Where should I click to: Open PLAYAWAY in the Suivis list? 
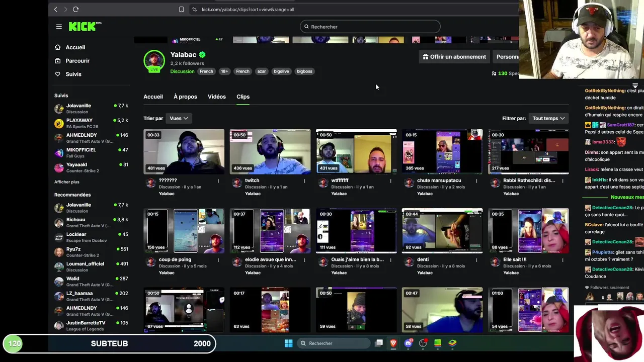pos(92,123)
